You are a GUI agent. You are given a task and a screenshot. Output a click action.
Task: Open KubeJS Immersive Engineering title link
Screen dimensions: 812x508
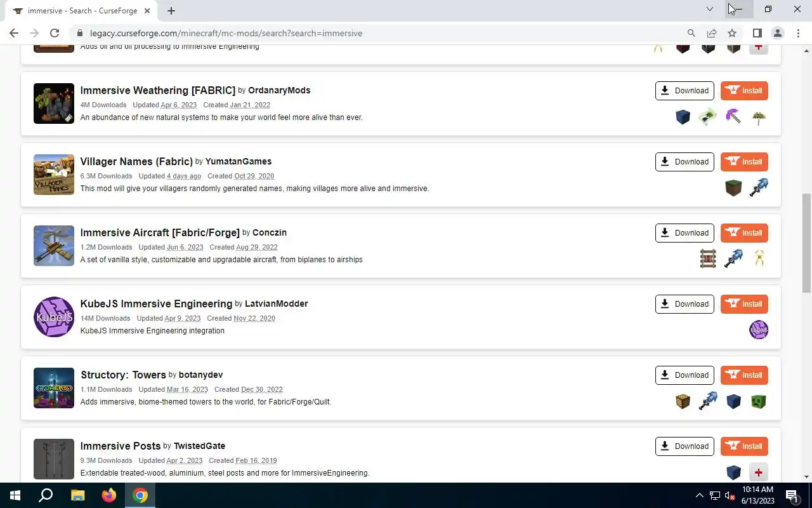coord(156,304)
